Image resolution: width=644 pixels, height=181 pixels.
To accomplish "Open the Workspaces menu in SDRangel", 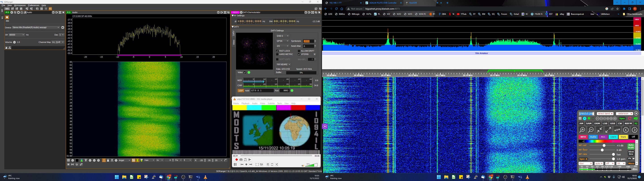I will tap(20, 5).
